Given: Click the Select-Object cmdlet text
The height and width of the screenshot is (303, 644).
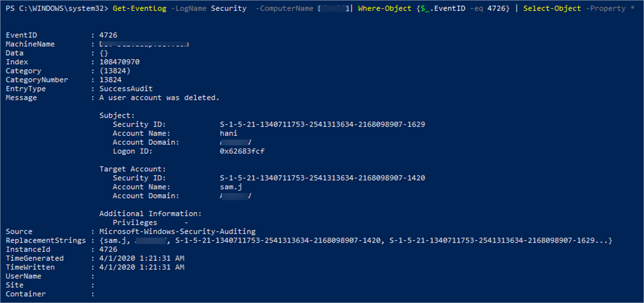Looking at the screenshot, I should [552, 8].
